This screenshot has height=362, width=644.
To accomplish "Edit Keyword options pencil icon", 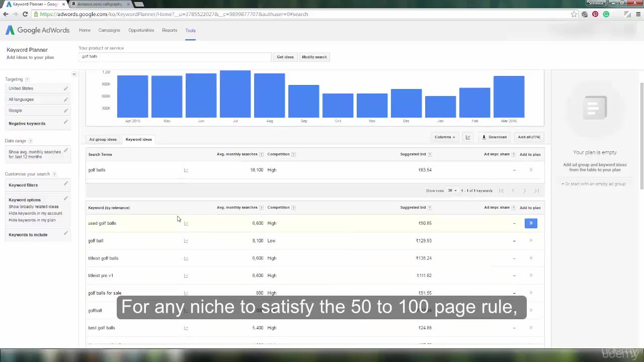I will [65, 199].
